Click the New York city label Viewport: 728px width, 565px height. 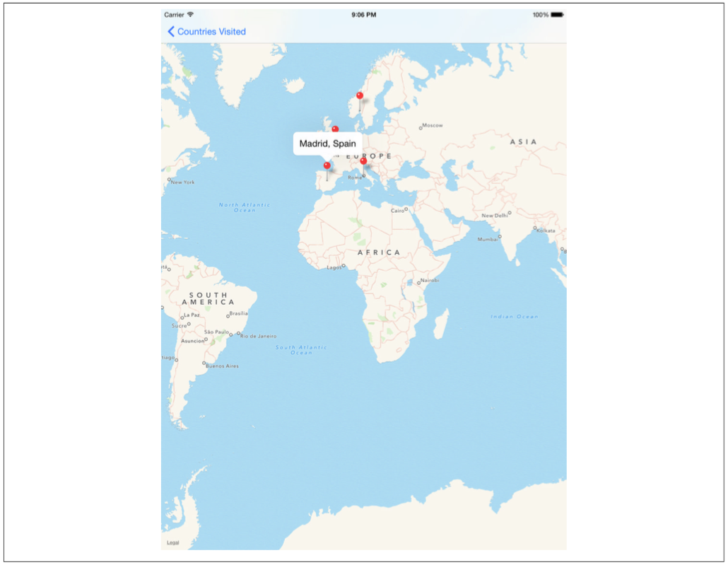pyautogui.click(x=182, y=182)
